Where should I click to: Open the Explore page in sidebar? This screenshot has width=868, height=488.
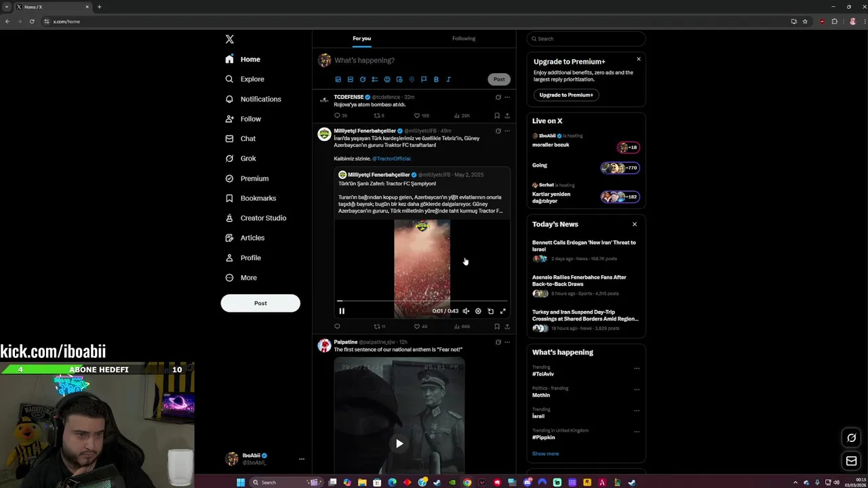click(x=245, y=79)
